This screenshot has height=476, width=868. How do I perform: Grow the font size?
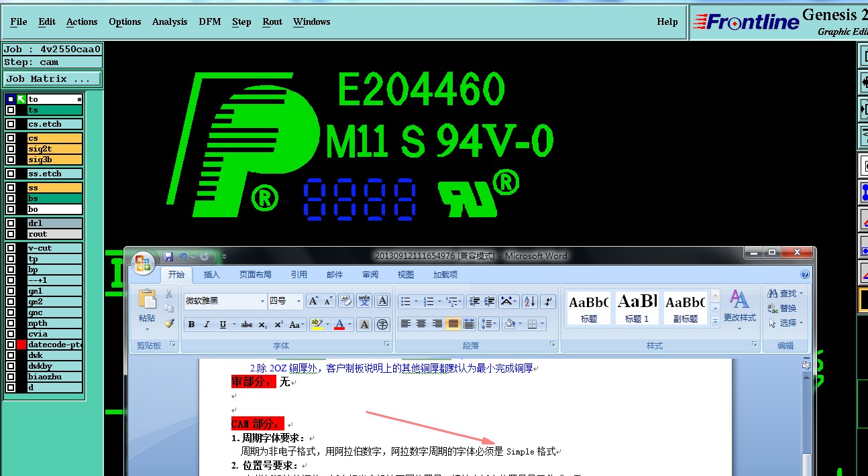(314, 301)
